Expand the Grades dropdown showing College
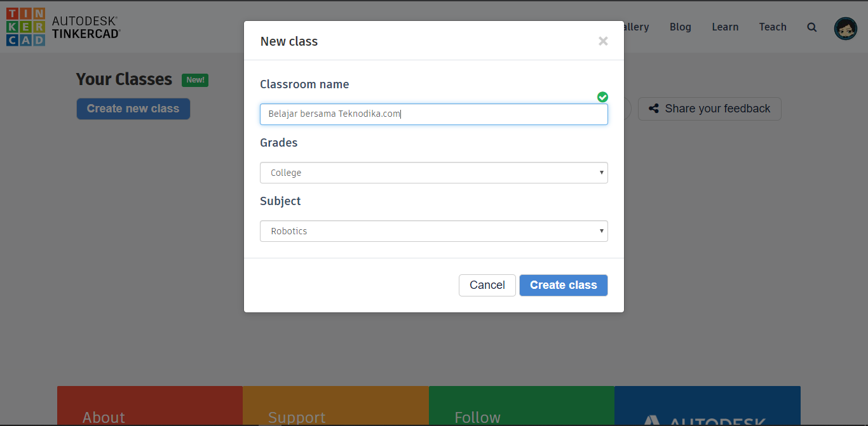The width and height of the screenshot is (868, 426). (433, 173)
